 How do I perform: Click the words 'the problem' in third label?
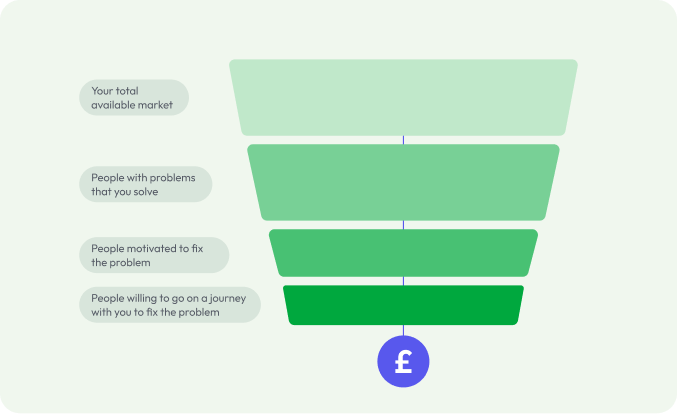tap(121, 263)
